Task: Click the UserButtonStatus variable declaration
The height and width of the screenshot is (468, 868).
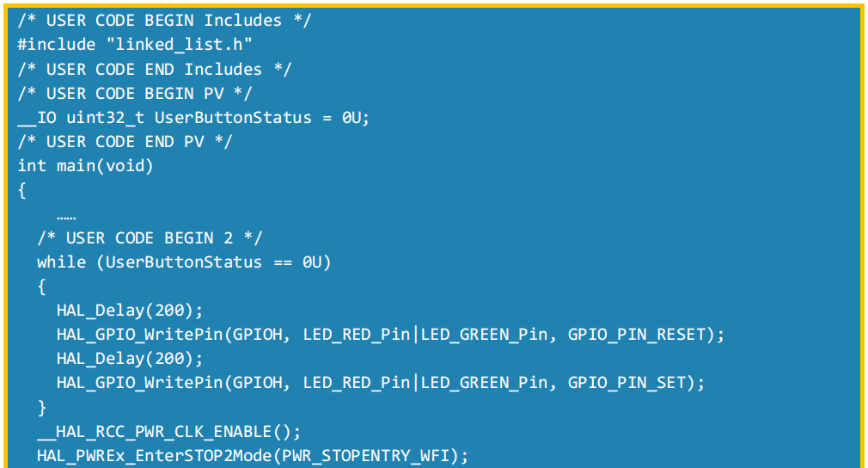Action: click(193, 117)
